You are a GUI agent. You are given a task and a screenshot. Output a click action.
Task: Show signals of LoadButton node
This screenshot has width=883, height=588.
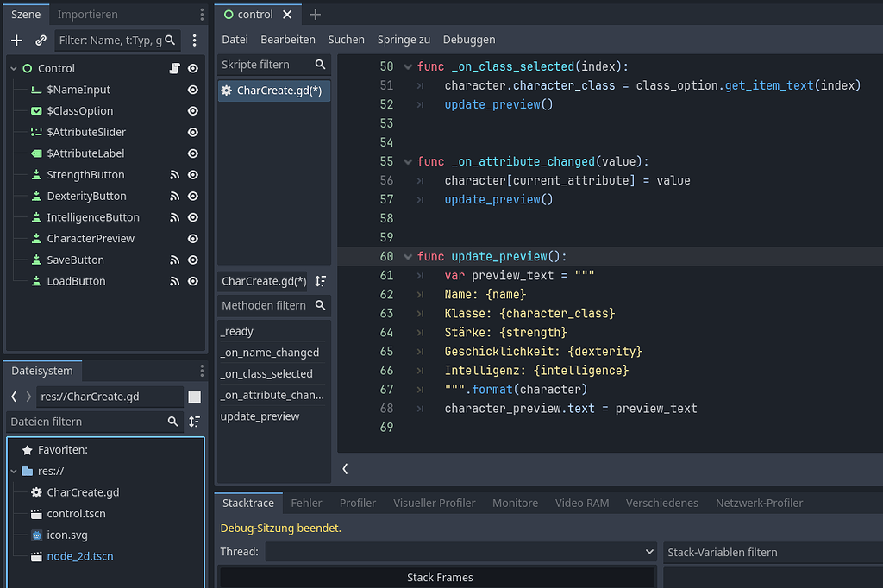[x=174, y=281]
